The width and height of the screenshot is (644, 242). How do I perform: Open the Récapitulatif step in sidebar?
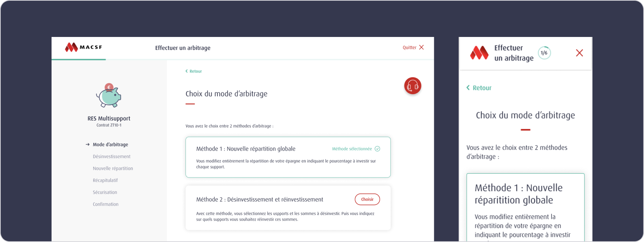pos(105,180)
